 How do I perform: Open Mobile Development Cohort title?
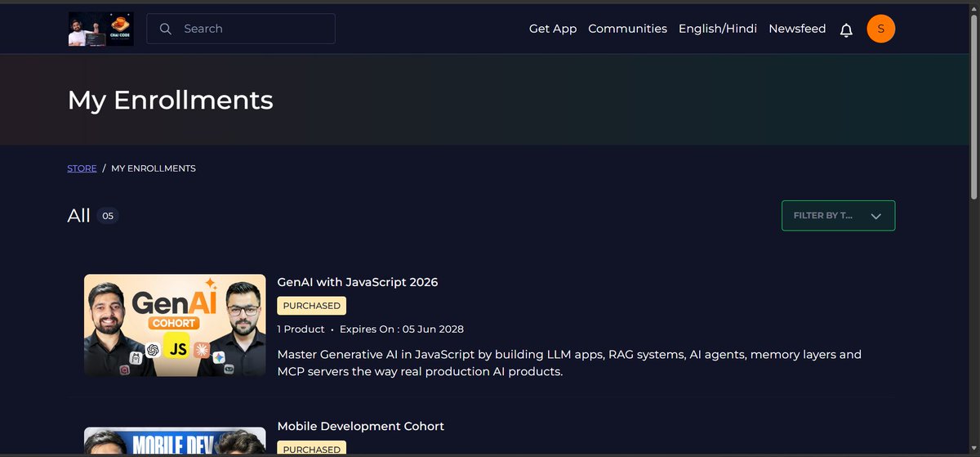tap(361, 426)
